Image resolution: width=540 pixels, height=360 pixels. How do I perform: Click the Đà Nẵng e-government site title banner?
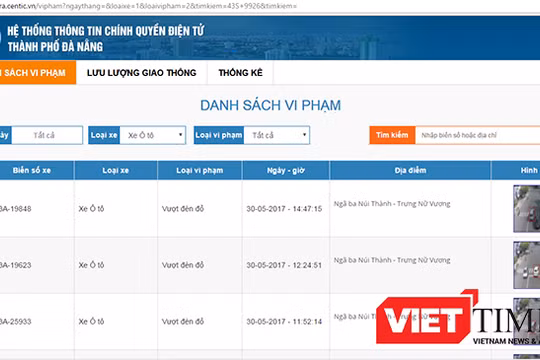(x=105, y=38)
